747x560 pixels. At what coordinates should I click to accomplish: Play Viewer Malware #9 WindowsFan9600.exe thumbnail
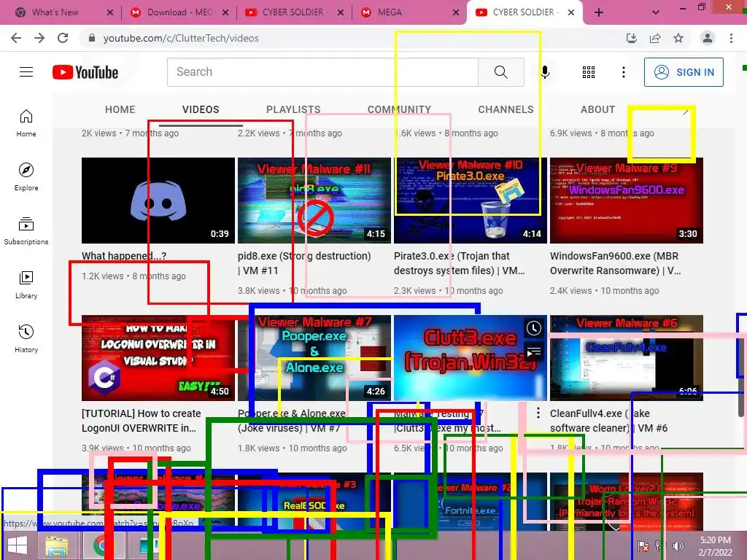pos(627,201)
